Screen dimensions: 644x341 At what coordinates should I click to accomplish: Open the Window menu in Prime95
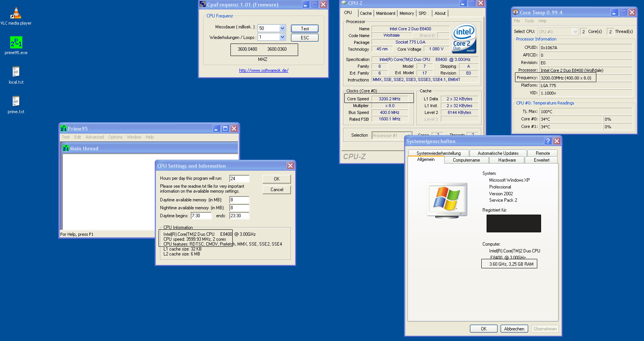pyautogui.click(x=134, y=137)
